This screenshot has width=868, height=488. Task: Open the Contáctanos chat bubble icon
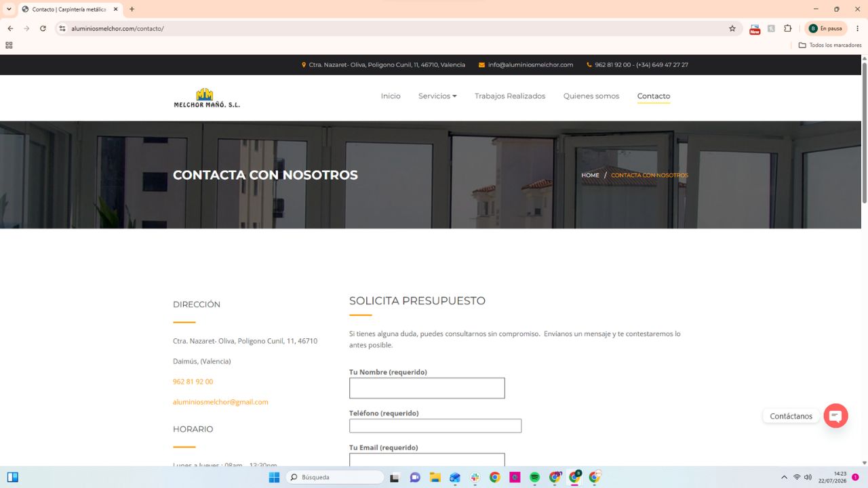(835, 415)
